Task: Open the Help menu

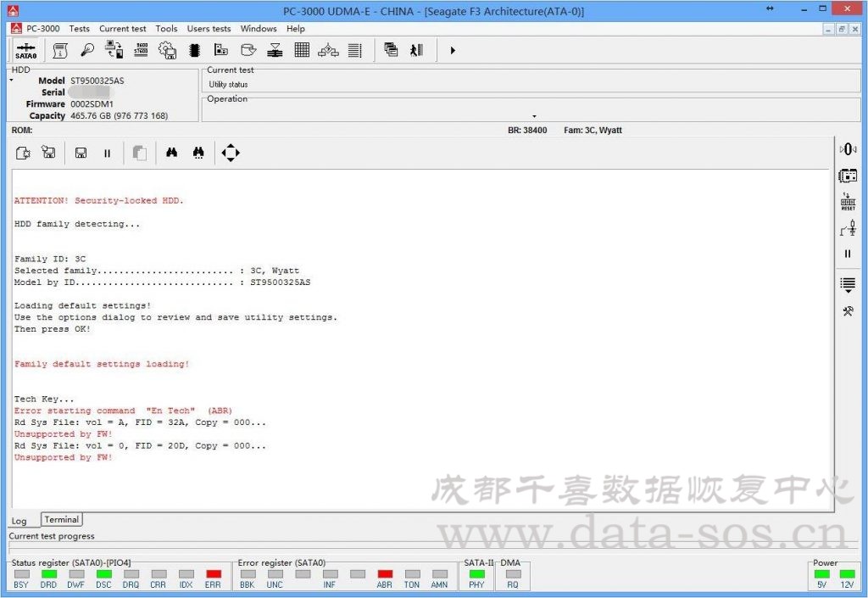Action: coord(295,28)
